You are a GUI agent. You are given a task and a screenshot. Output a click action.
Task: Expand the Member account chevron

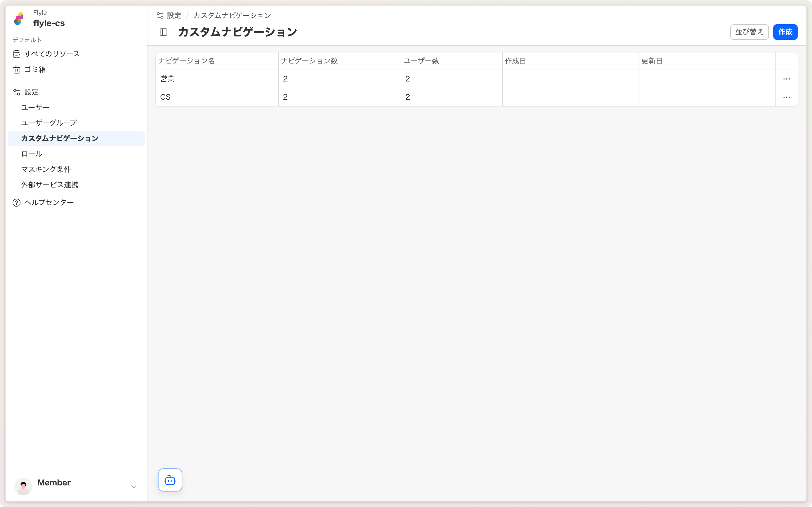pyautogui.click(x=133, y=487)
